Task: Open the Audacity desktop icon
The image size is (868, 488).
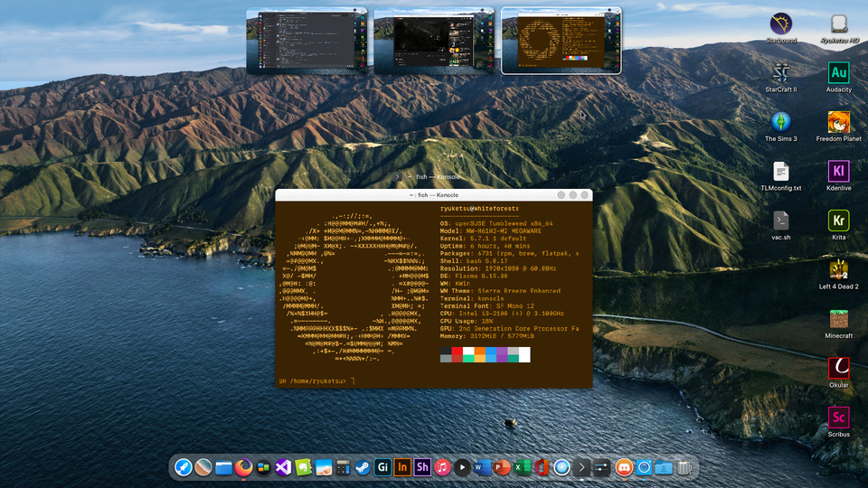Action: pos(838,72)
